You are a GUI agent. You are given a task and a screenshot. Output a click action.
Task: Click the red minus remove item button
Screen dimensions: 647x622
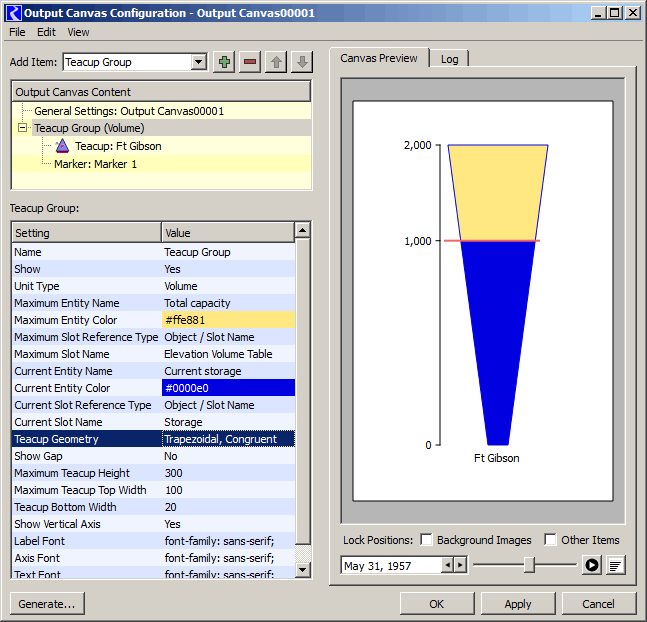click(x=250, y=62)
